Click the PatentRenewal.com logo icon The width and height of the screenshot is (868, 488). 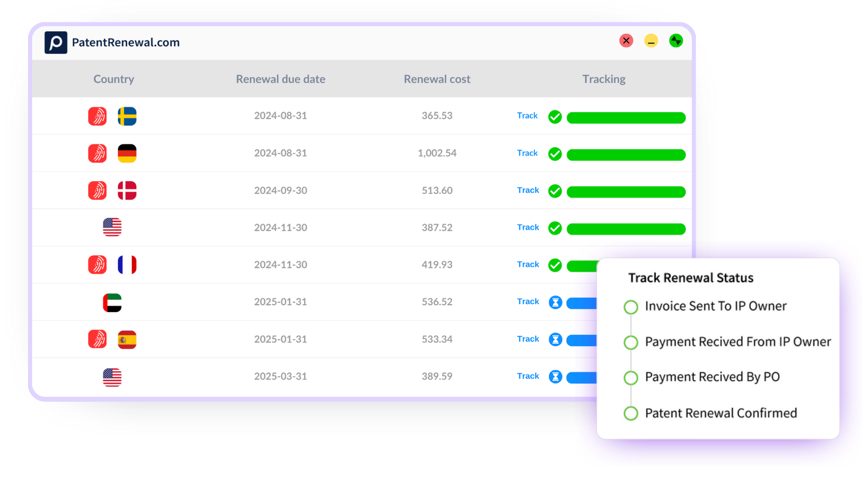pos(56,42)
